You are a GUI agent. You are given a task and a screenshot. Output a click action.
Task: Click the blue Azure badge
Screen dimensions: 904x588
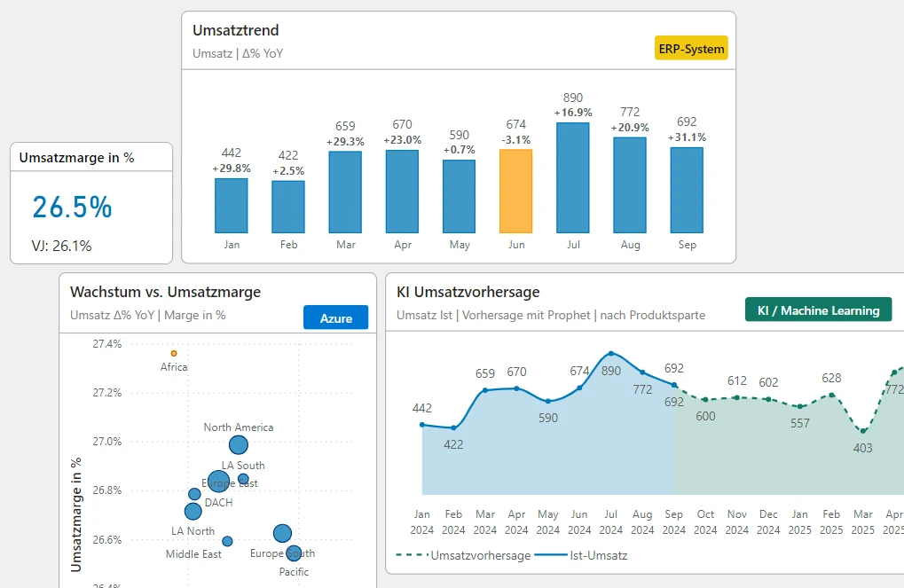[335, 318]
